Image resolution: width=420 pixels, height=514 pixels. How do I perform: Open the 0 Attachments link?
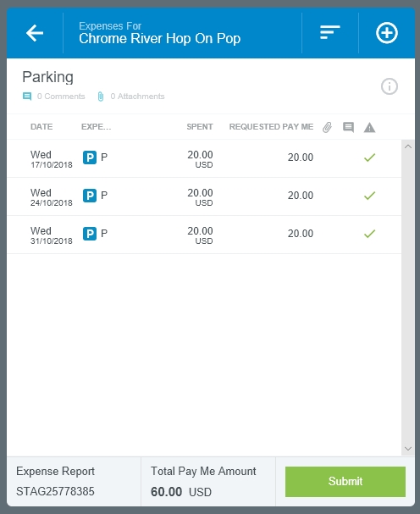pyautogui.click(x=137, y=97)
